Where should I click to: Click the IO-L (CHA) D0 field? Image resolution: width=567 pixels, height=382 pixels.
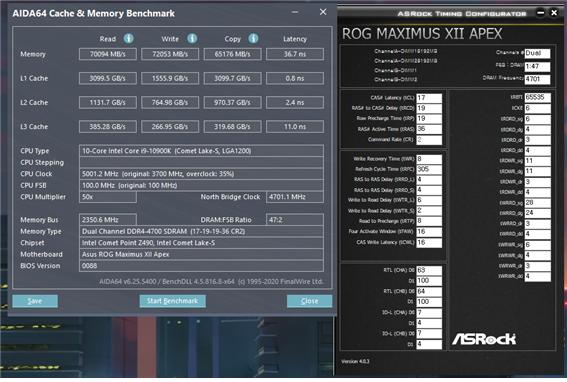pyautogui.click(x=429, y=312)
